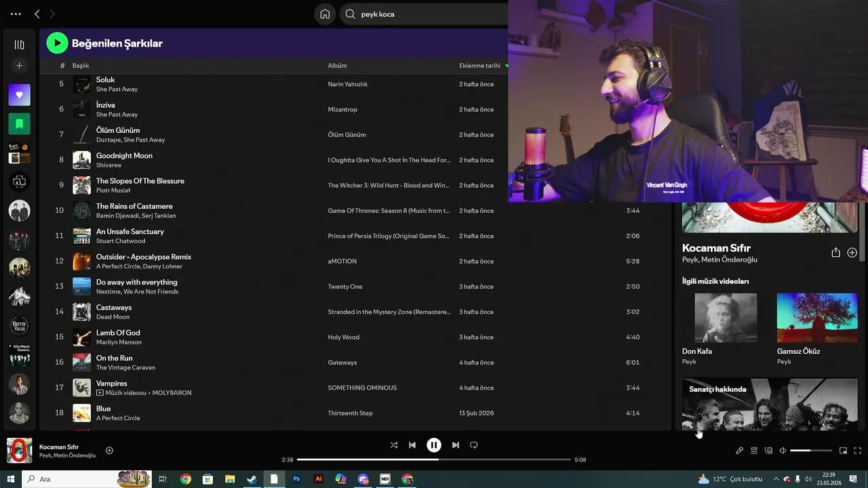Open the NDI app in taskbar
Viewport: 868px width, 488px height.
point(385,479)
